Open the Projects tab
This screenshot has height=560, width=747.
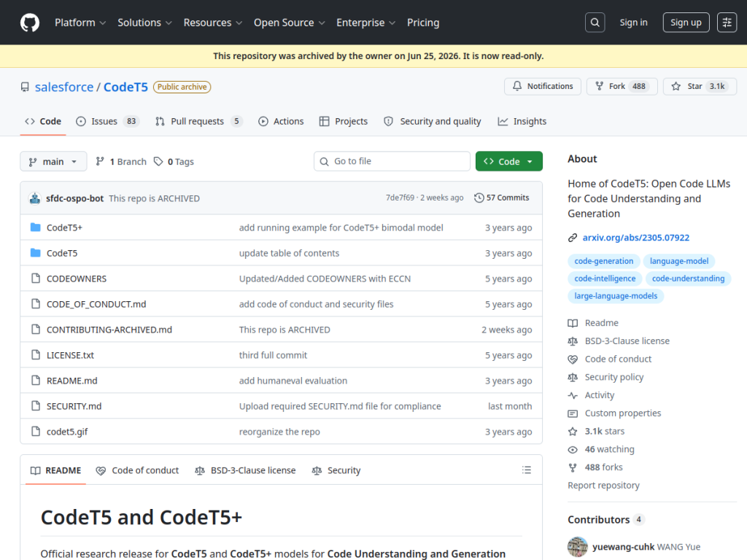[x=344, y=122]
